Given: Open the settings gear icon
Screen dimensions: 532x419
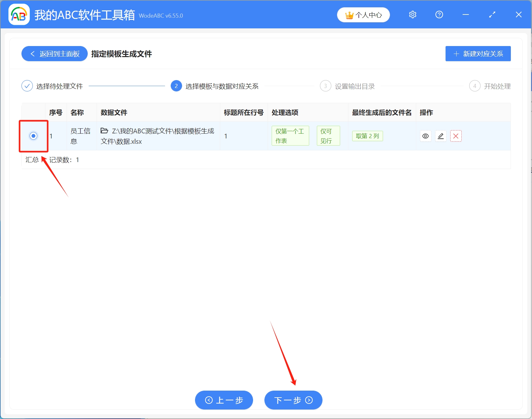Looking at the screenshot, I should click(x=412, y=15).
